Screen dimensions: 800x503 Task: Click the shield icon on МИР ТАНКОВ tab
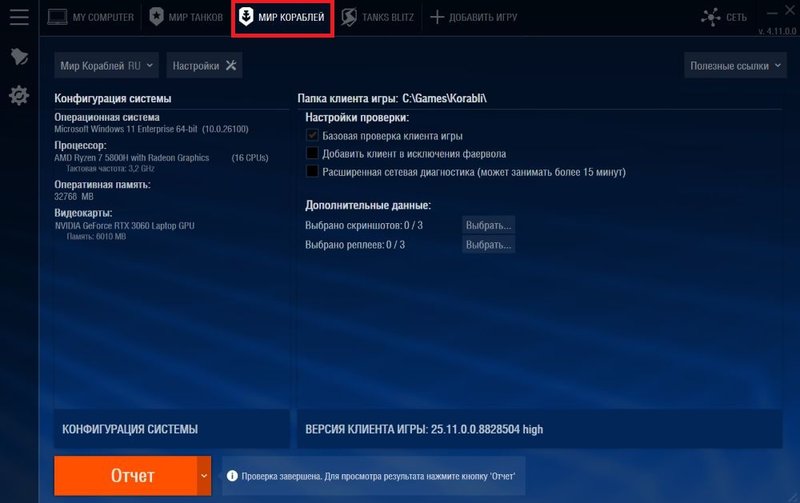click(x=156, y=17)
